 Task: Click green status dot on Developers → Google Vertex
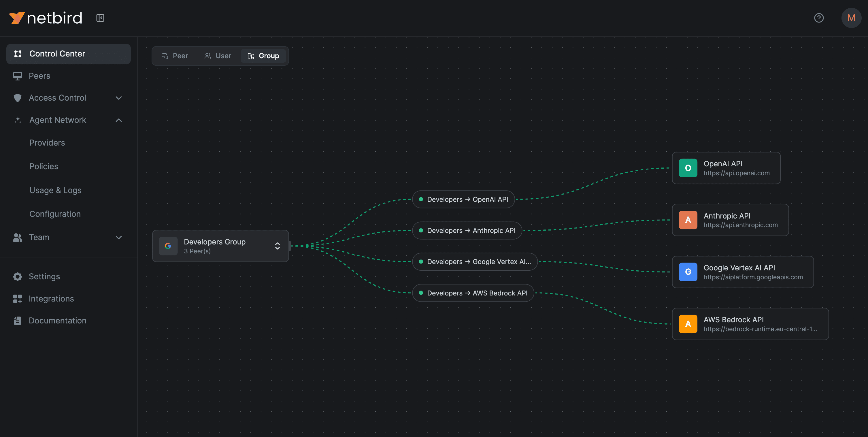(x=421, y=261)
